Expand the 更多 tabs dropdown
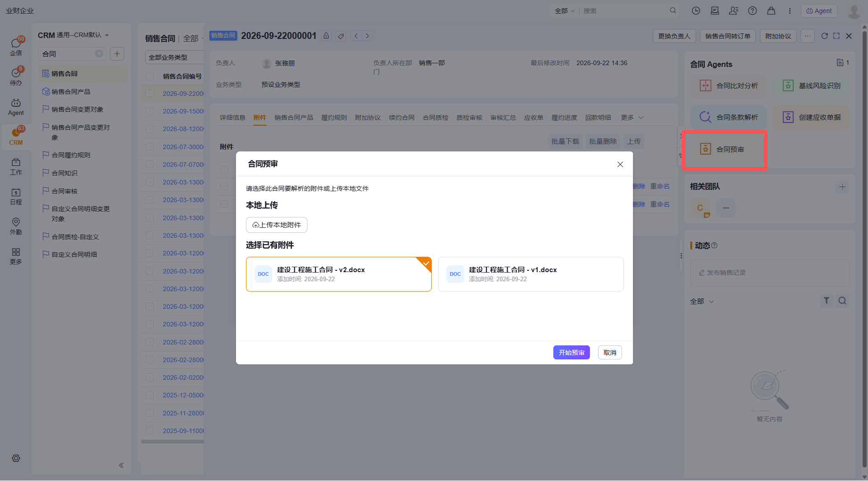Viewport: 868px width, 481px height. (x=632, y=118)
